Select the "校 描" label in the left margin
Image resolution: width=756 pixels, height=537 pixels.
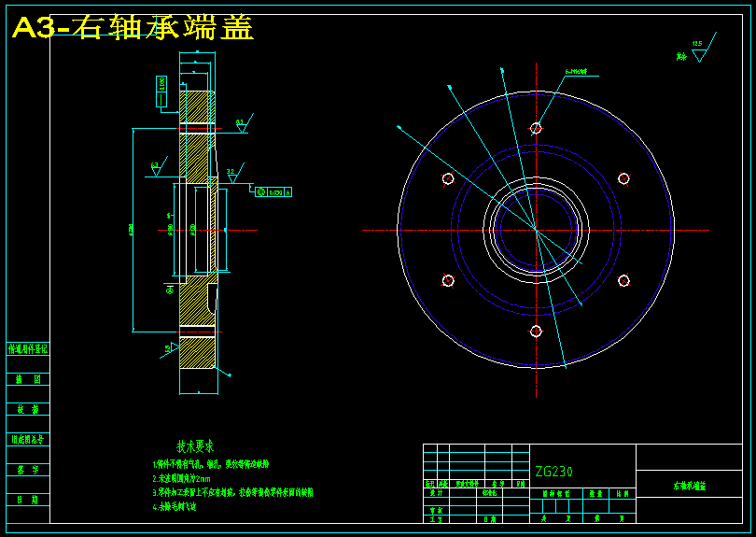pyautogui.click(x=28, y=410)
